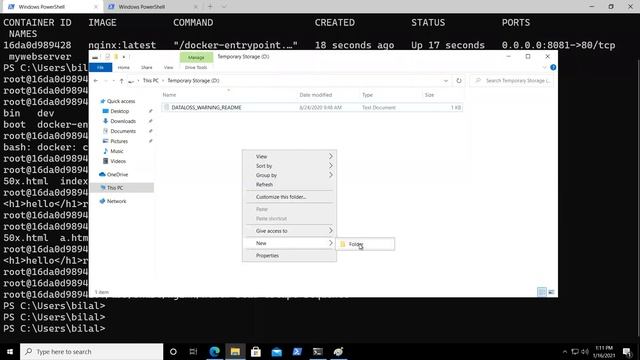
Task: Open Cortana circle on the taskbar
Action: click(173, 351)
